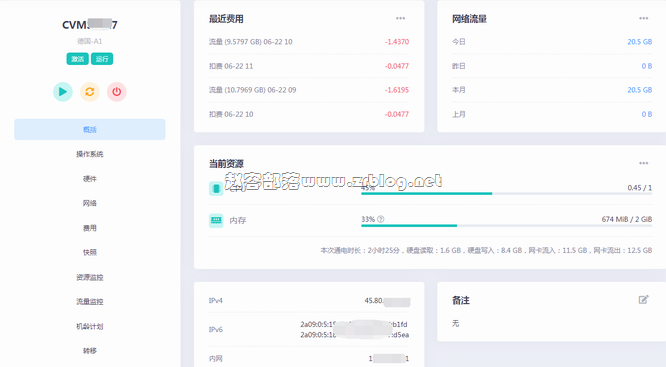Click the CPU icon in 当前资源
Screen dimensions: 666x367
click(x=216, y=188)
